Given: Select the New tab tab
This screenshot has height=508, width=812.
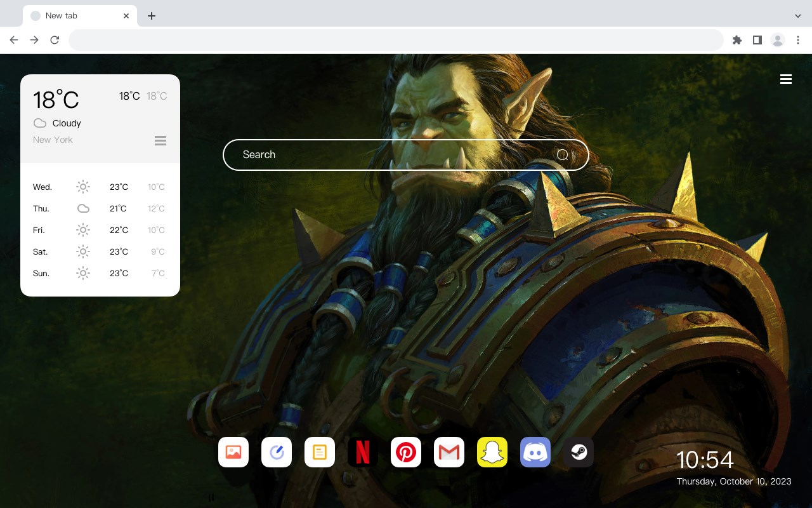Looking at the screenshot, I should pyautogui.click(x=80, y=16).
